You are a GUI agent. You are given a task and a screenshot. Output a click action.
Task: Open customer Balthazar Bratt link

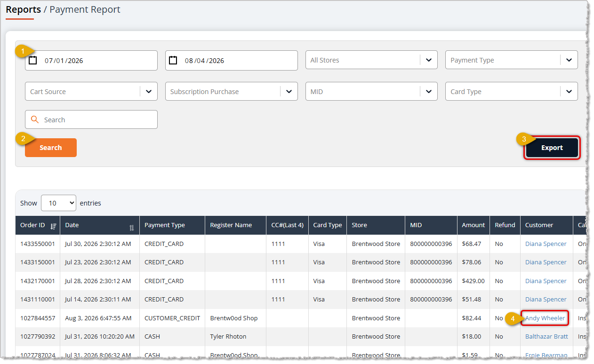coord(546,336)
